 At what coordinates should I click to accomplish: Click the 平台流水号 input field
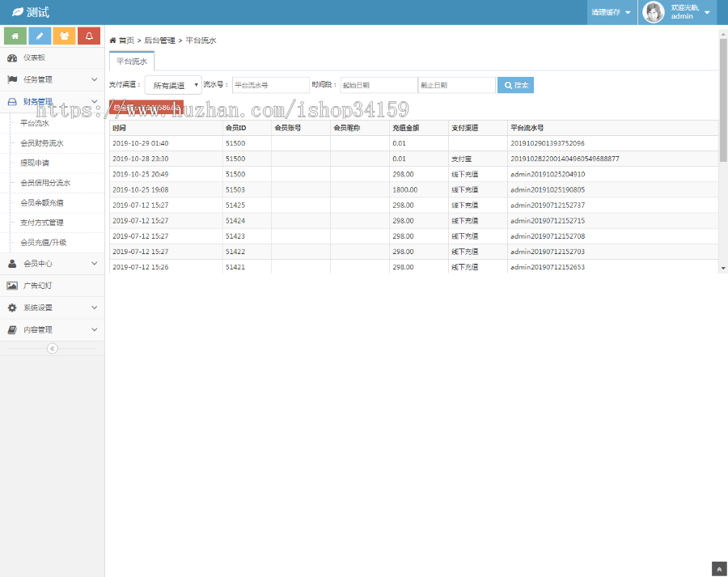(270, 85)
